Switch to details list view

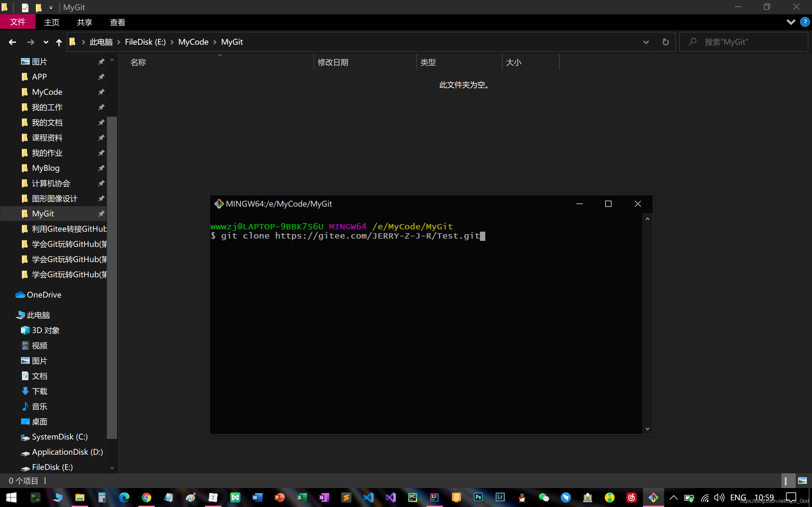(x=788, y=481)
